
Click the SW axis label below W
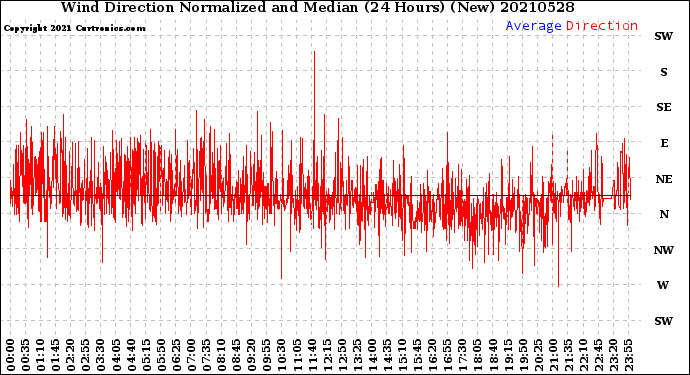tap(664, 321)
